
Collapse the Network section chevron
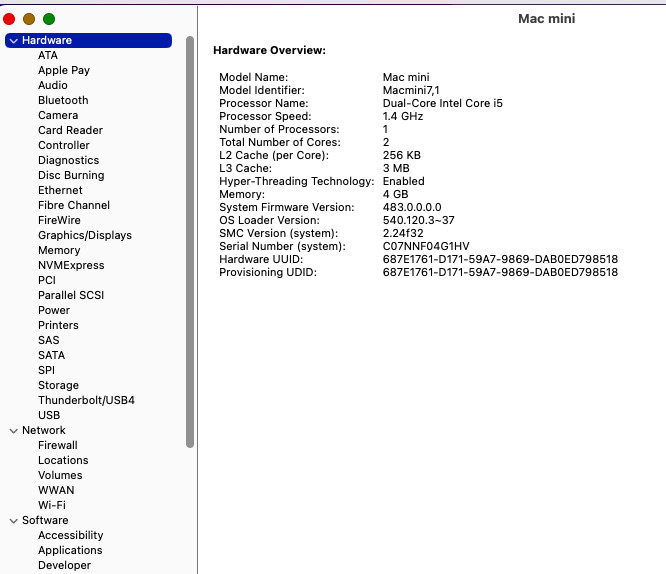point(14,431)
